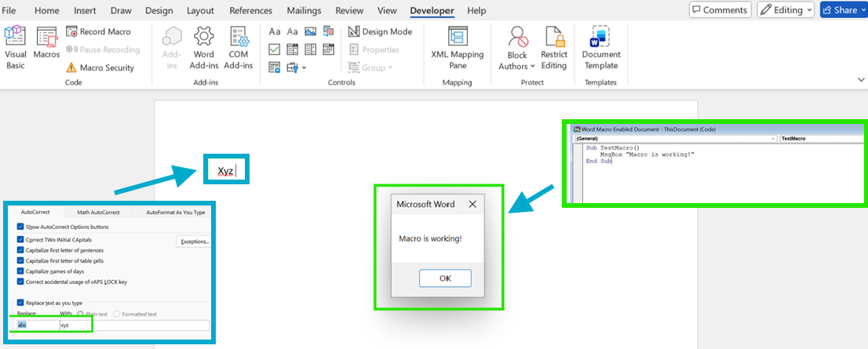
Task: Collapse the ribbon with chevron
Action: coord(861,80)
